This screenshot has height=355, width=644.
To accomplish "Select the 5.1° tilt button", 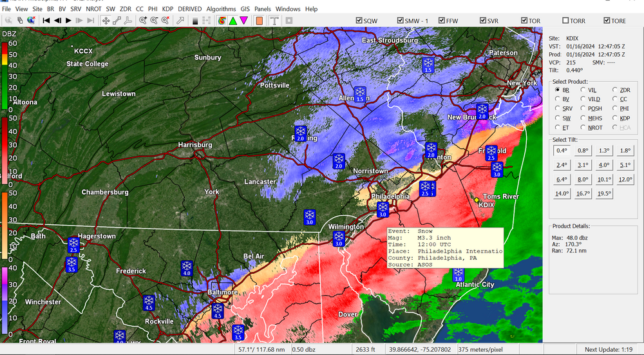I will coord(625,165).
